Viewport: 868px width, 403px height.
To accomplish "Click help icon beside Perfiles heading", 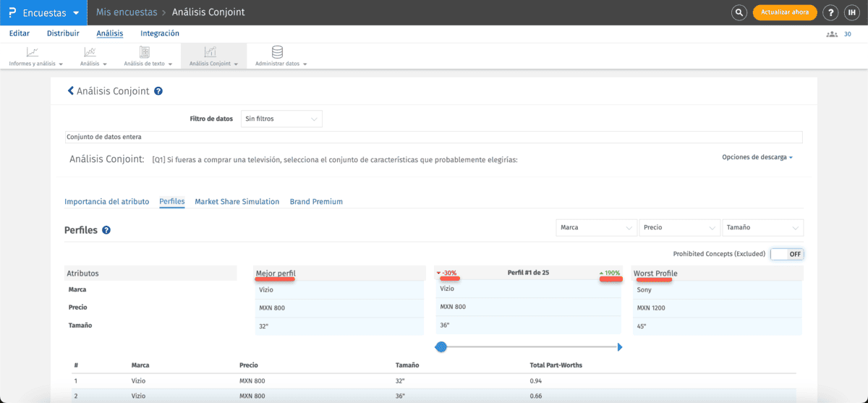I will (106, 230).
